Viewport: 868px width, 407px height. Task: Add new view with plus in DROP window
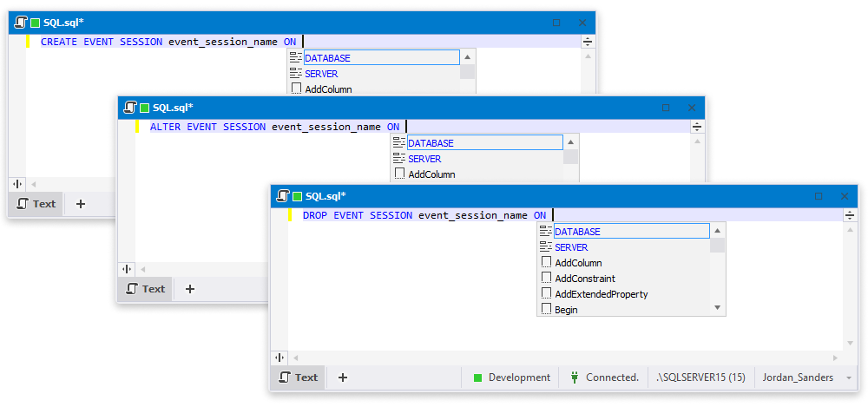[343, 377]
